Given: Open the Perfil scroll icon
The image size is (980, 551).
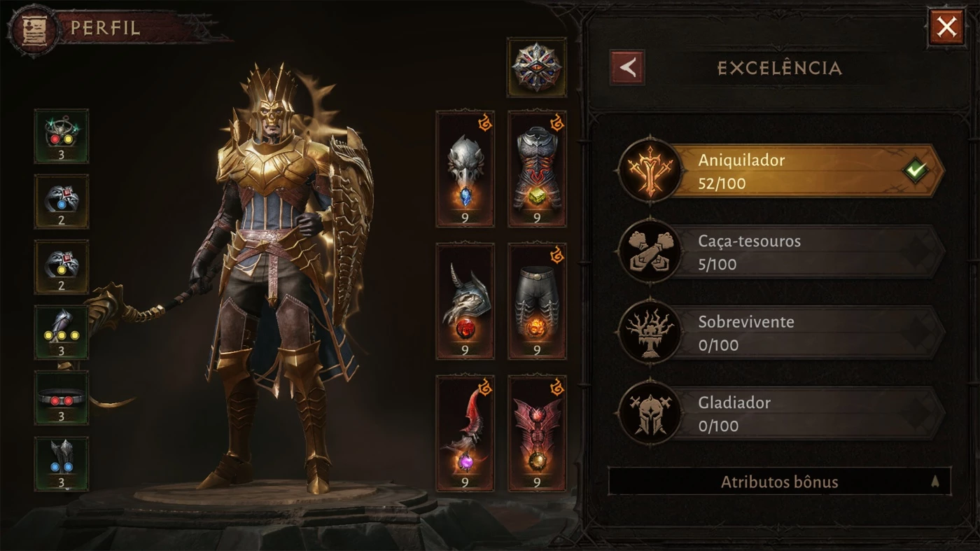Looking at the screenshot, I should coord(31,28).
